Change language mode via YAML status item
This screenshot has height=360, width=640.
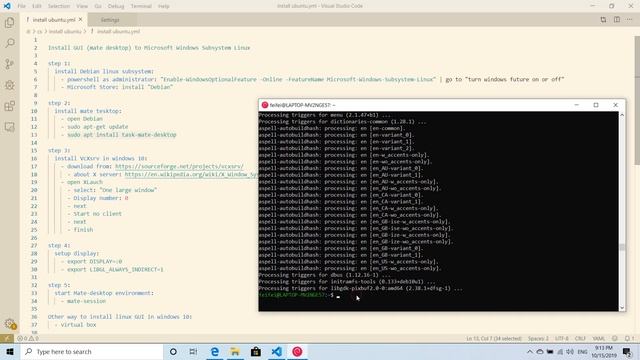[598, 338]
